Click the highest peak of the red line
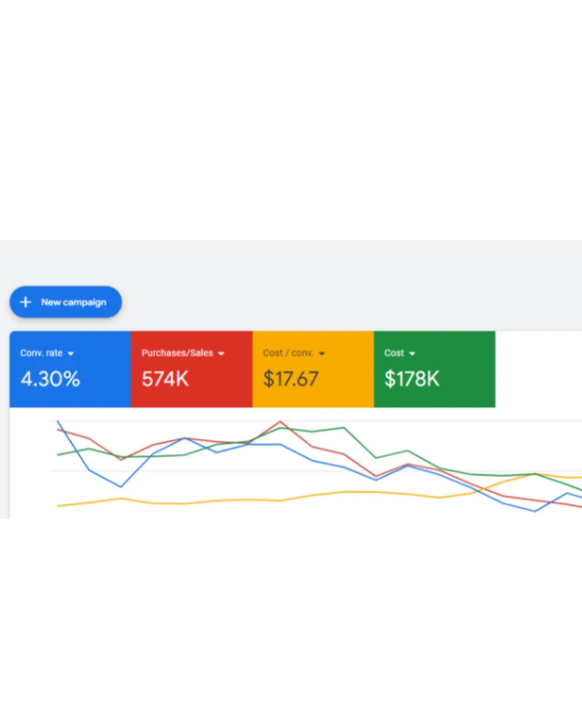 pos(280,422)
